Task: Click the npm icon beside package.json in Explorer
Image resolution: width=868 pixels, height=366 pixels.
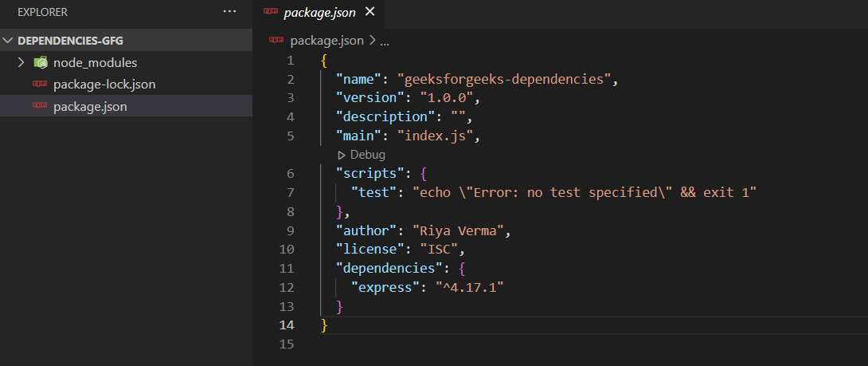Action: [40, 106]
